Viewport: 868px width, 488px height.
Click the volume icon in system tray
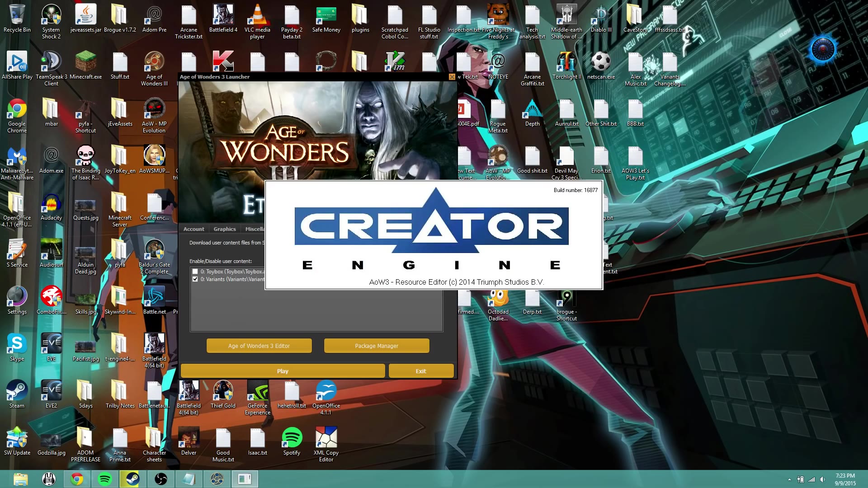point(822,479)
